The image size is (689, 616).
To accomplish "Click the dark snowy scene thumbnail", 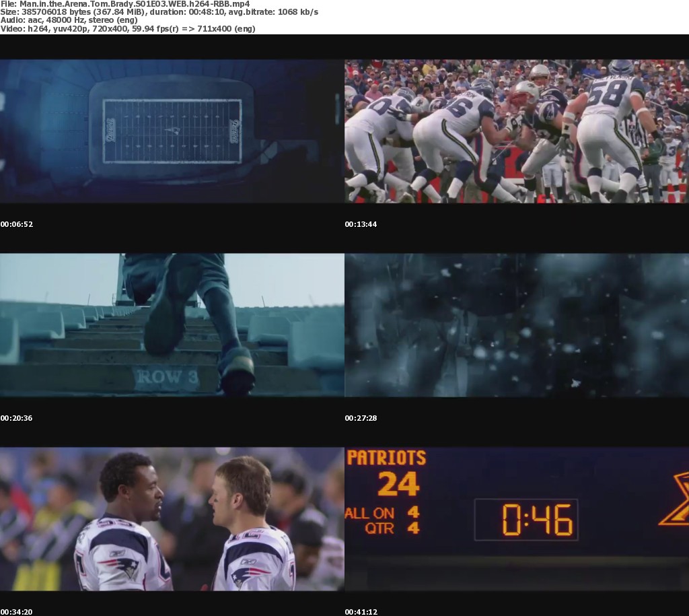I will (x=516, y=325).
